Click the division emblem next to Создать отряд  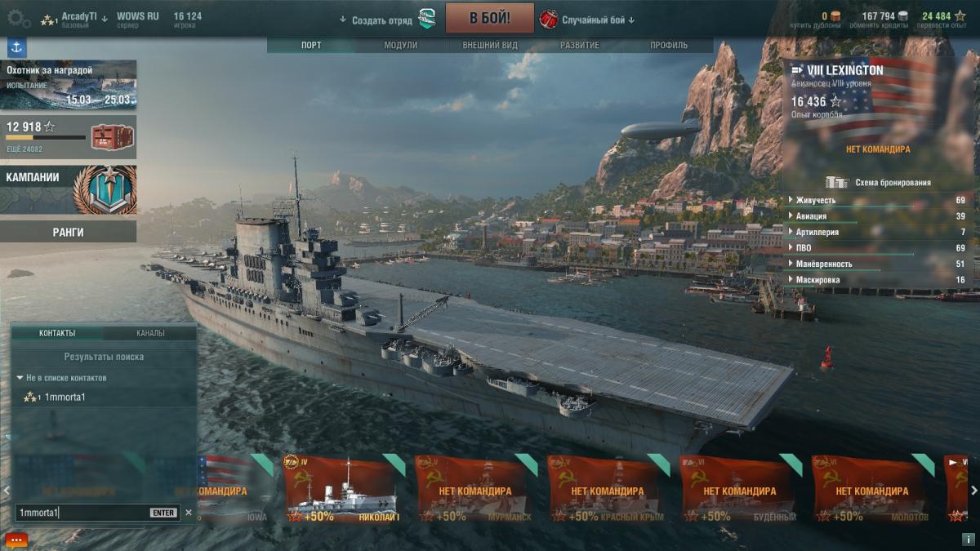(426, 20)
